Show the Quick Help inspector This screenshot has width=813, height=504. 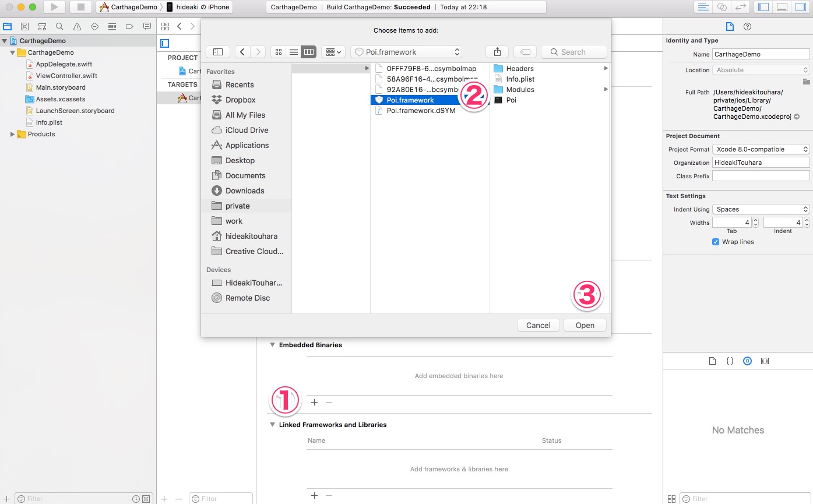(748, 26)
